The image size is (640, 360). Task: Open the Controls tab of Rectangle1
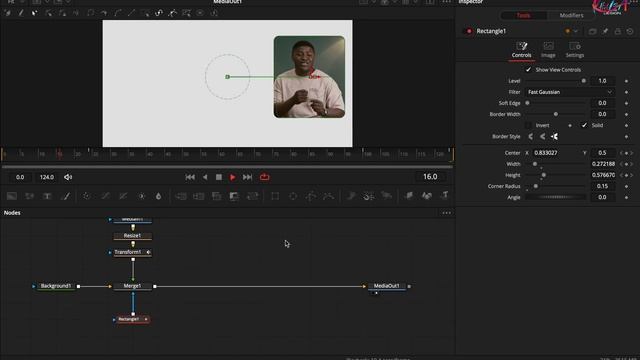pyautogui.click(x=522, y=50)
